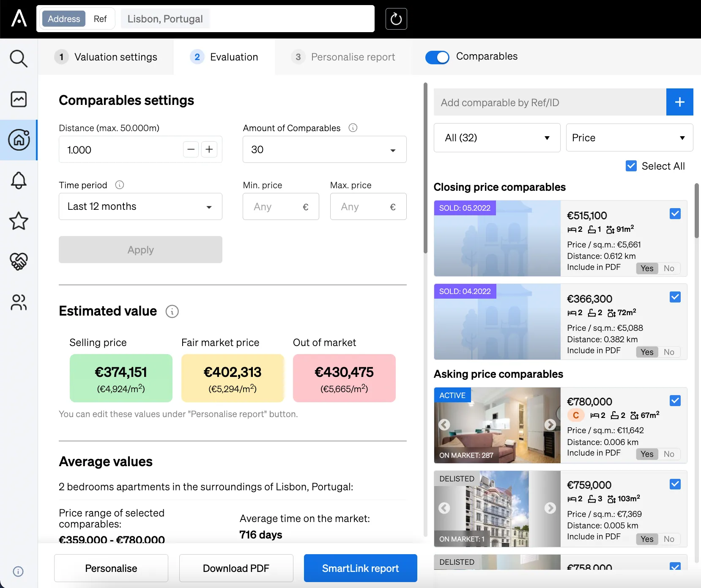This screenshot has height=588, width=701.
Task: Click the Min. price input field
Action: pyautogui.click(x=281, y=206)
